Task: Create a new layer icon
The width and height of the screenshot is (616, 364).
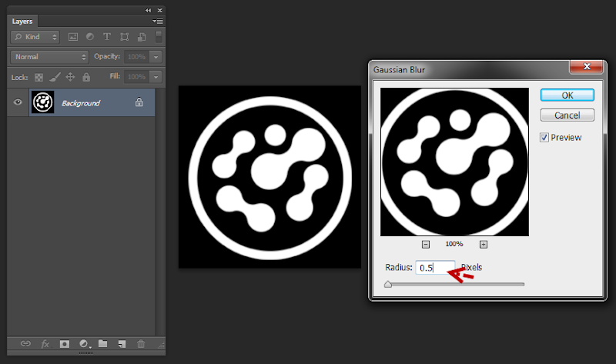Action: (x=122, y=344)
